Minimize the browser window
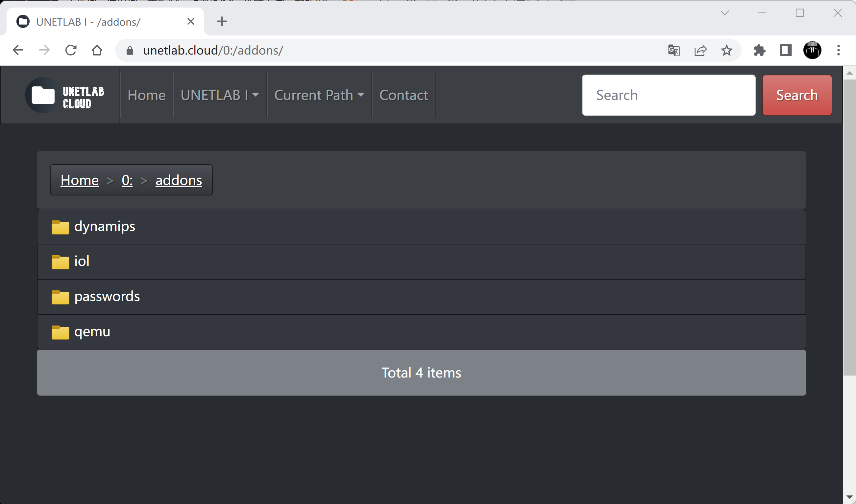Screen dimensions: 856x504 (x=762, y=13)
